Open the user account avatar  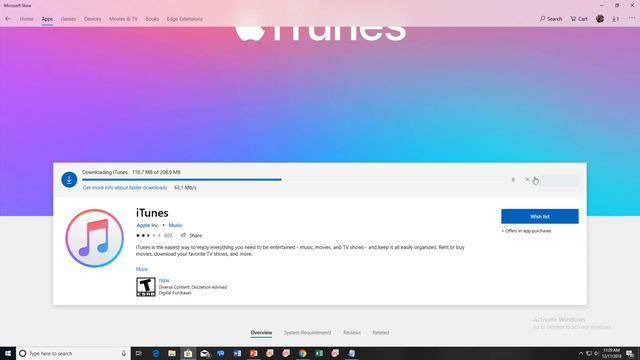click(600, 18)
